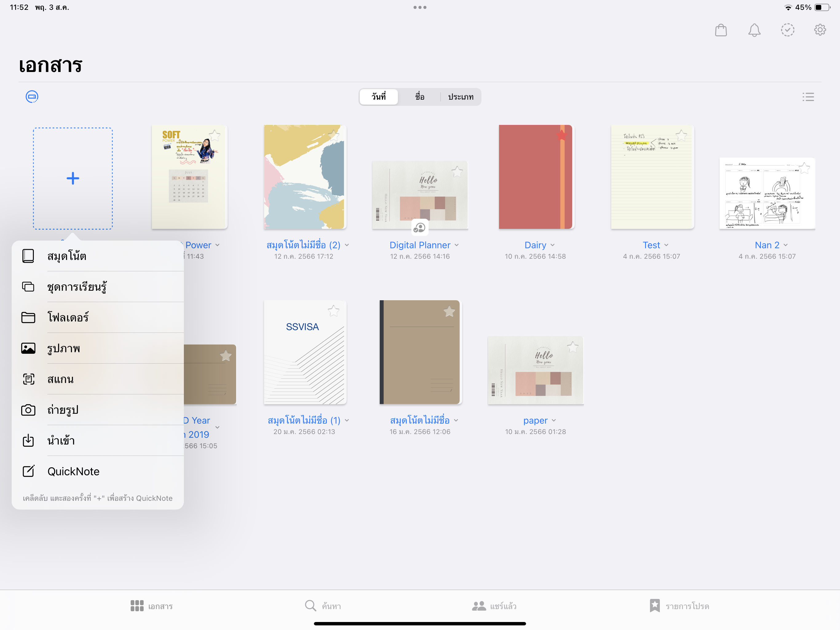The height and width of the screenshot is (630, 840).
Task: Expand options chevron next to Nan 2
Action: tap(786, 245)
